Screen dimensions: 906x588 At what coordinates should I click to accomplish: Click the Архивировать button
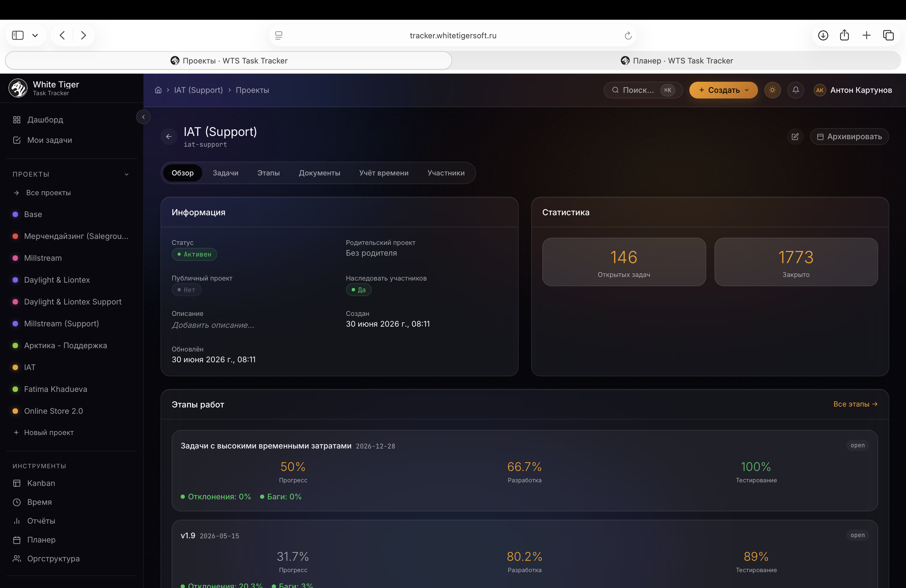click(x=849, y=137)
